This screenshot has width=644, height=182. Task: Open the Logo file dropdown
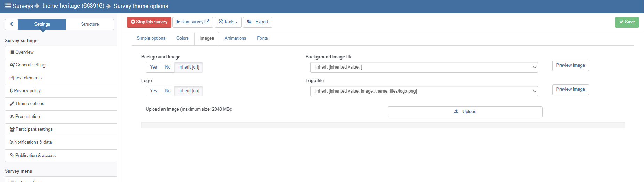click(424, 91)
